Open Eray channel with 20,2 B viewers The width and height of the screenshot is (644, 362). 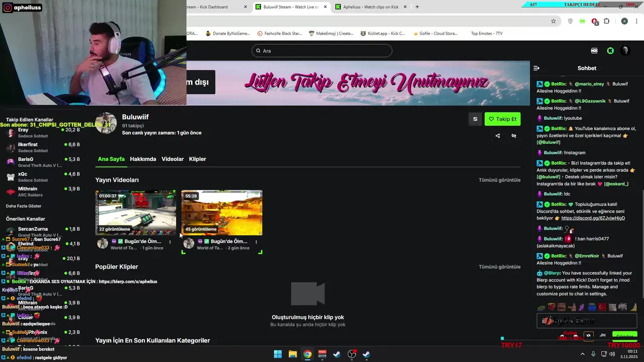(x=43, y=133)
